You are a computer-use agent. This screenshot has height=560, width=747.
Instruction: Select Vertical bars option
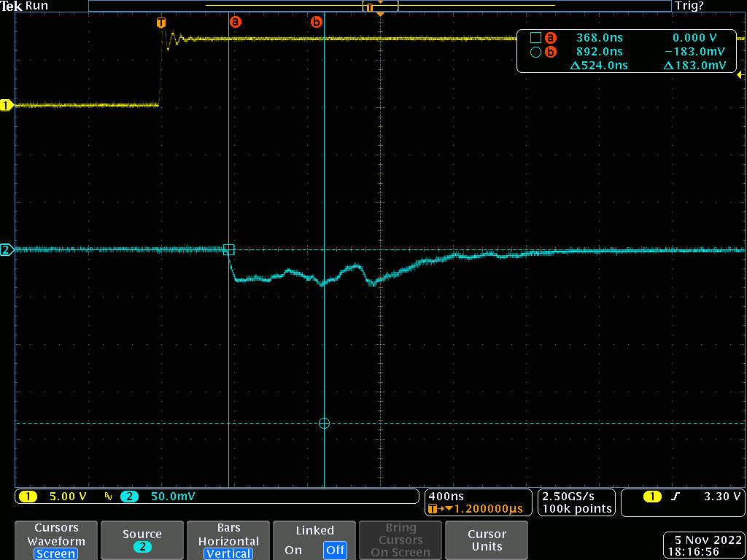[x=228, y=553]
